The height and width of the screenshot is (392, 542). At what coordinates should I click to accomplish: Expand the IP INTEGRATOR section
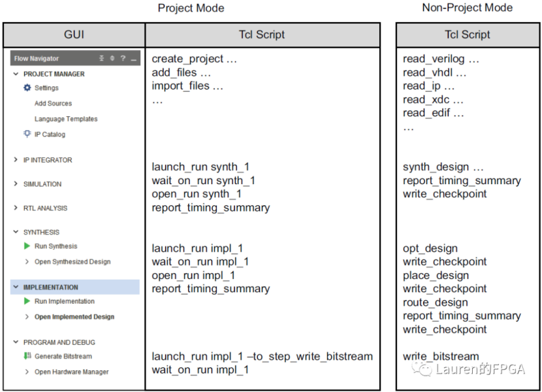pos(16,159)
